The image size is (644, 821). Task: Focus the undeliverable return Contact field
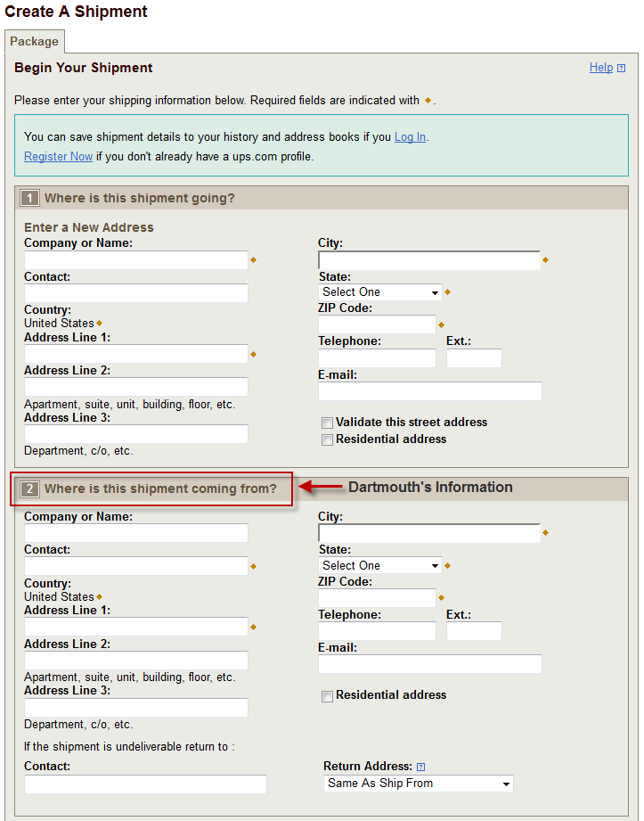tap(145, 784)
